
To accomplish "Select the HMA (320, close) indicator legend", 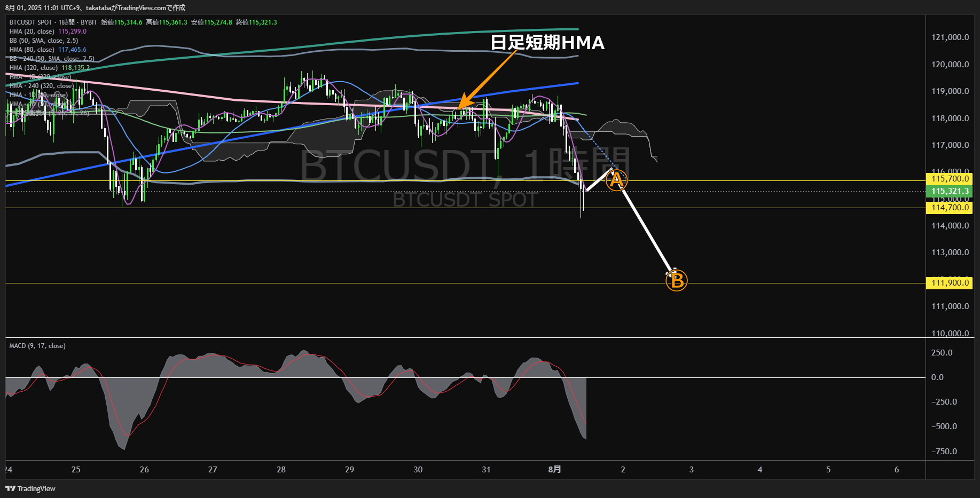I will click(x=34, y=68).
